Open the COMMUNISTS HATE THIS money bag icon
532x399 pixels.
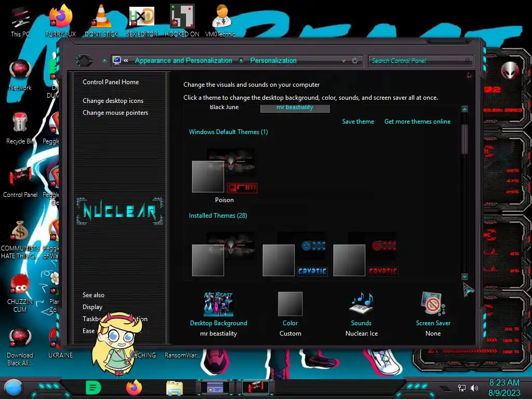[x=20, y=240]
